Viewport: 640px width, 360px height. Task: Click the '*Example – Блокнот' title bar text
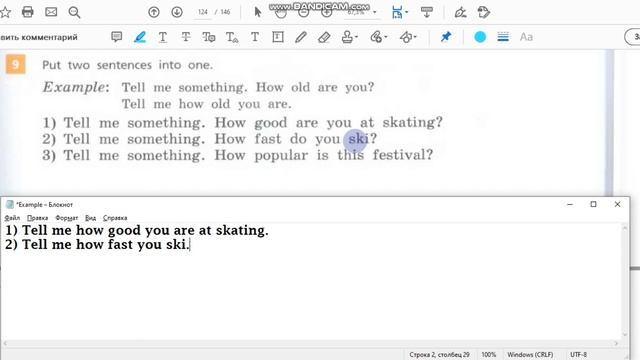(44, 204)
